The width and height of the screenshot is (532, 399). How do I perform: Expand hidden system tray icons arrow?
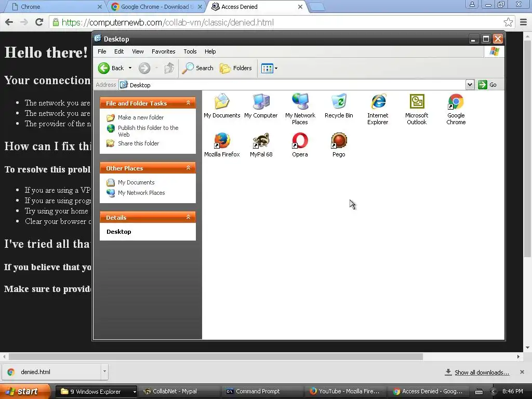[x=494, y=392]
